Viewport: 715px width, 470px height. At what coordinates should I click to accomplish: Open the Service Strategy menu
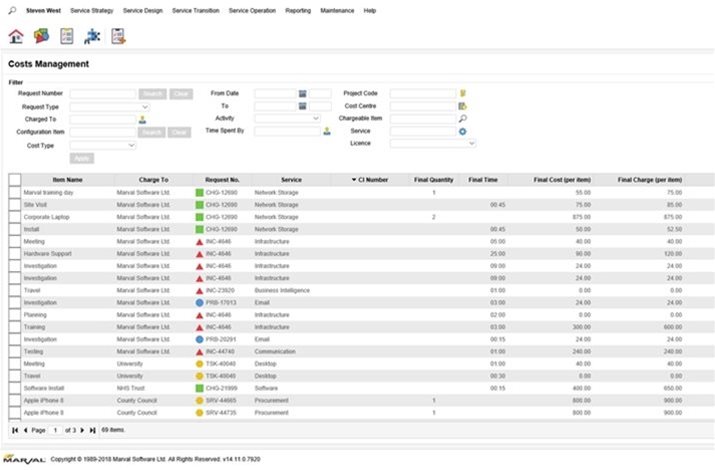[x=92, y=10]
